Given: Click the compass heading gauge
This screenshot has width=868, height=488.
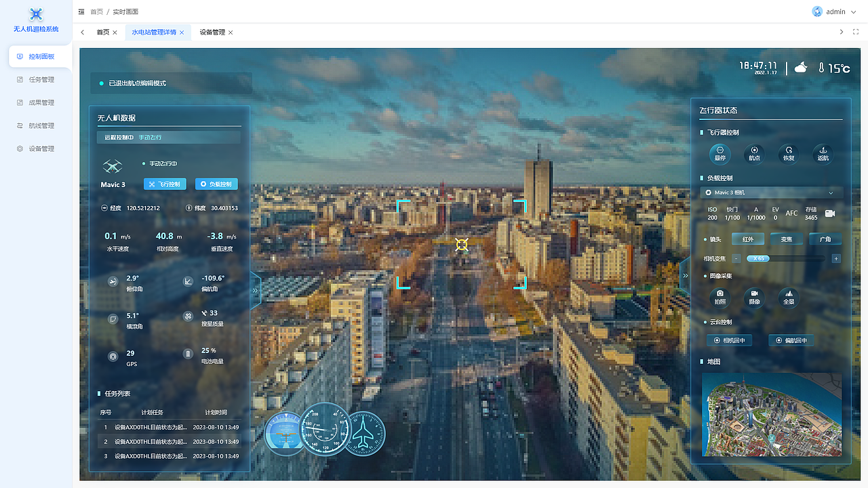Looking at the screenshot, I should (325, 428).
